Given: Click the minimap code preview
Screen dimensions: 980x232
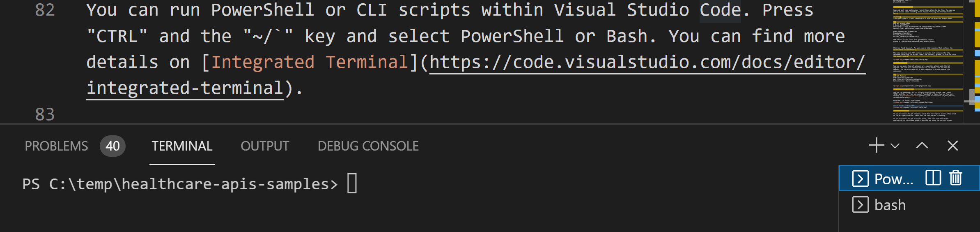Looking at the screenshot, I should click(x=928, y=62).
